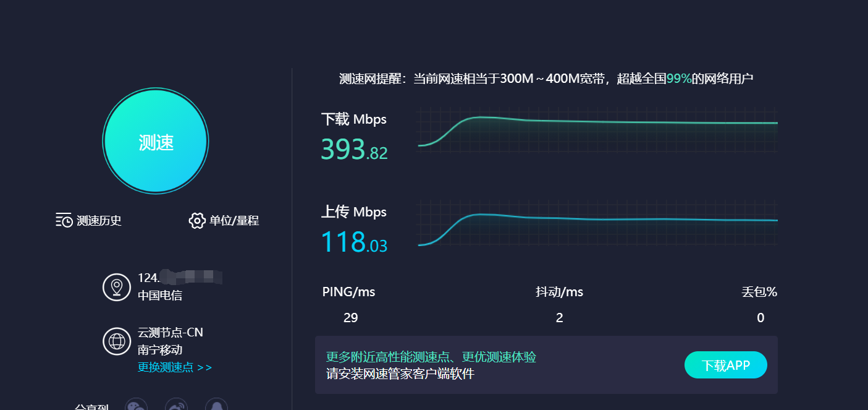The height and width of the screenshot is (410, 868).
Task: Click the 中国电信 ISP label
Action: point(159,296)
